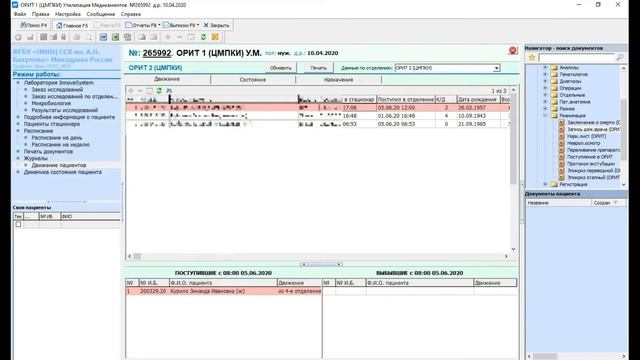Click the Обновить button
This screenshot has height=360, width=640.
pos(280,68)
